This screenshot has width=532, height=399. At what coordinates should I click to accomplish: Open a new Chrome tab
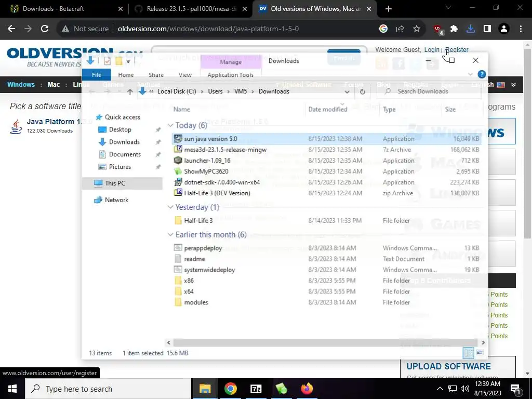click(389, 9)
